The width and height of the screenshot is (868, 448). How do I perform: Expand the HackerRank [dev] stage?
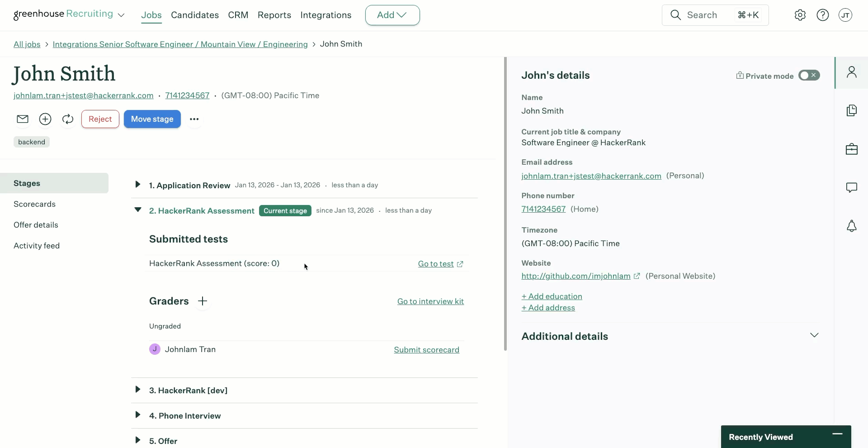pos(138,390)
